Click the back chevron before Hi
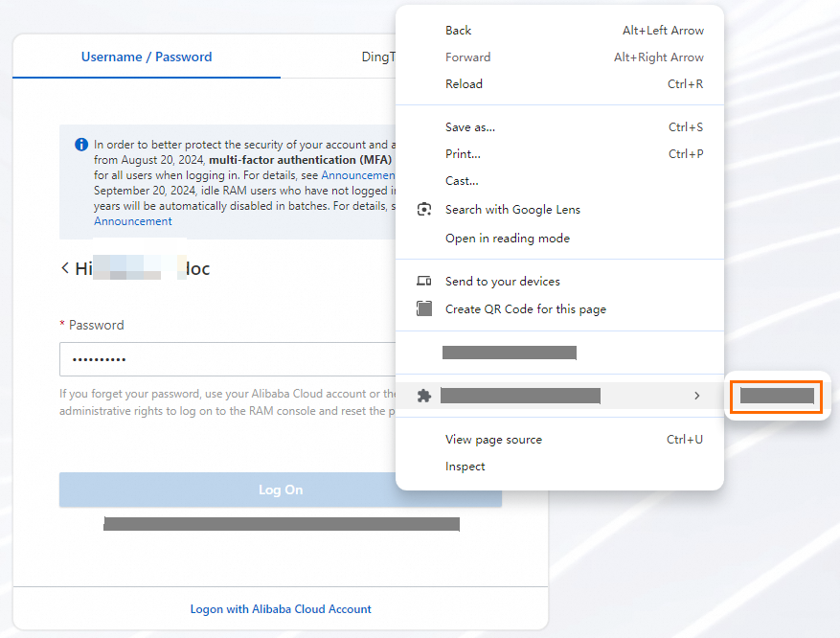 click(x=65, y=268)
